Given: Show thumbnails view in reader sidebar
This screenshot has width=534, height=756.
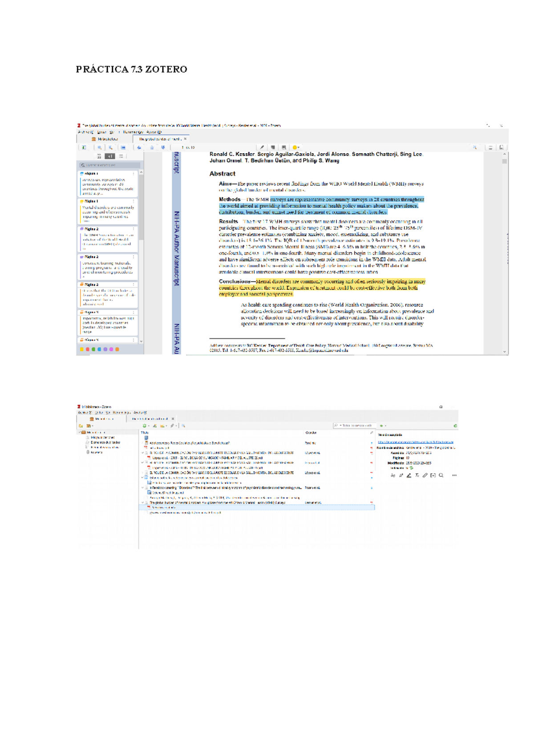Looking at the screenshot, I should [99, 156].
